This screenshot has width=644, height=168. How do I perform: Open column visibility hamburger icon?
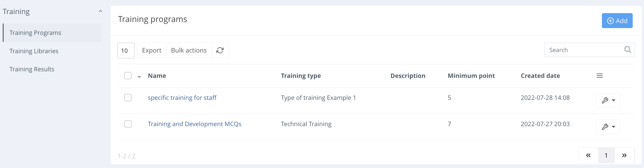point(599,76)
